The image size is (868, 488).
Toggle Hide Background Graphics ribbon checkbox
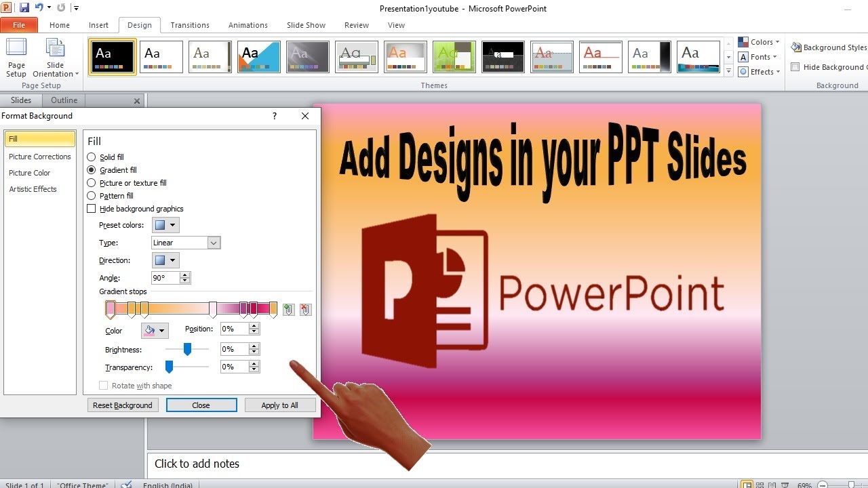tap(795, 67)
